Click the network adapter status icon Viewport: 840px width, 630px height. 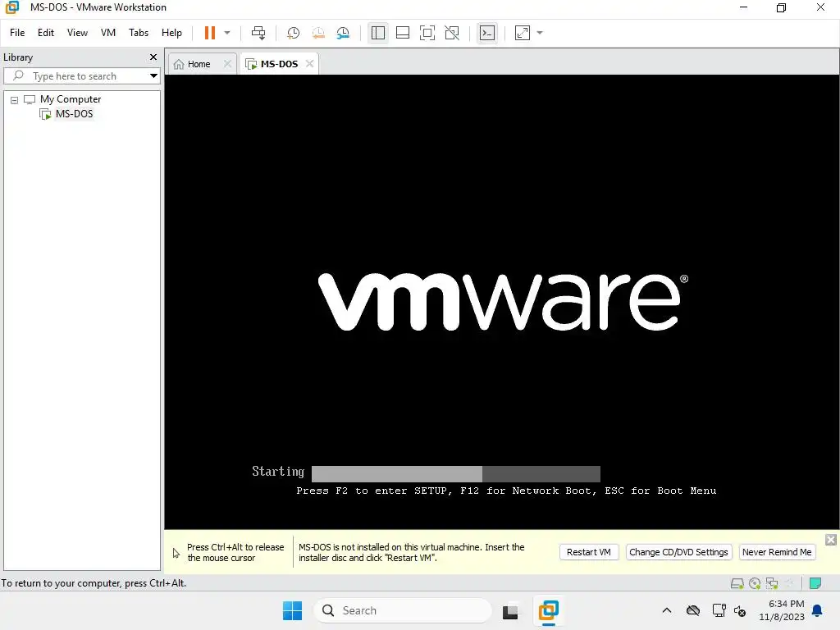click(772, 583)
